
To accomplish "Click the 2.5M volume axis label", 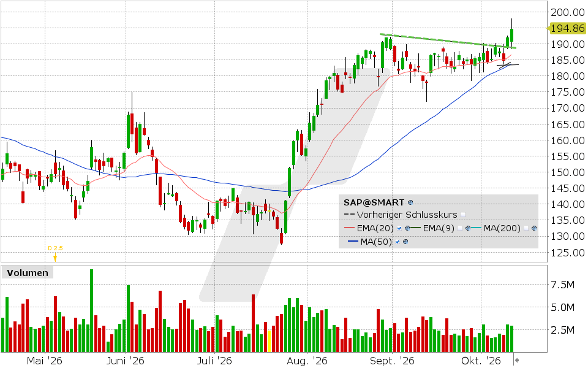I will tap(562, 330).
